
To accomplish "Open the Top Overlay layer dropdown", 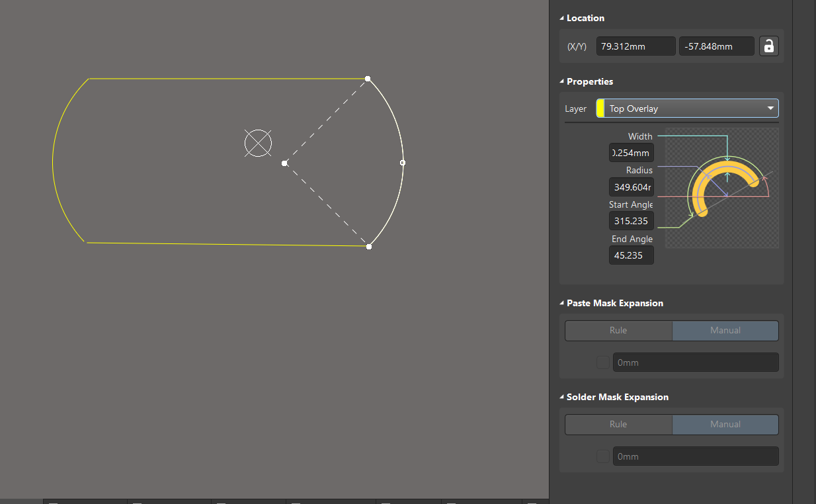I will 688,108.
